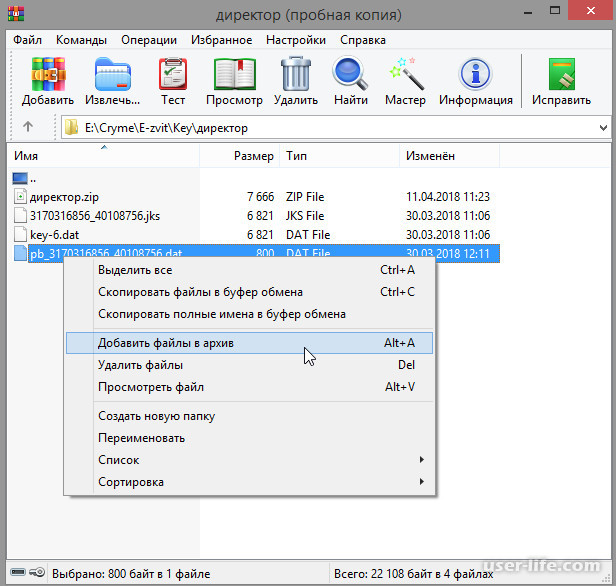This screenshot has width=616, height=586.
Task: Open the Операции menu
Action: [x=149, y=40]
